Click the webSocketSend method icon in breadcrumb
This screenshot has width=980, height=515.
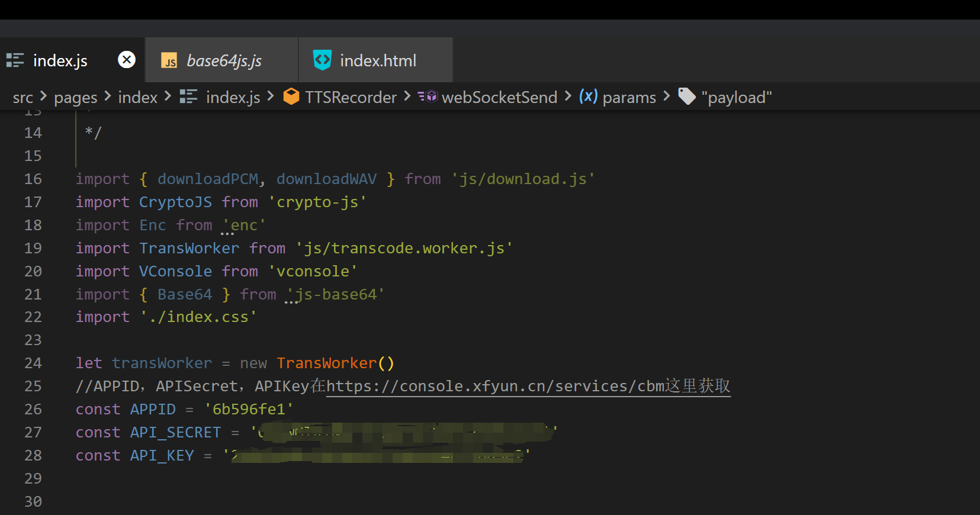[428, 96]
